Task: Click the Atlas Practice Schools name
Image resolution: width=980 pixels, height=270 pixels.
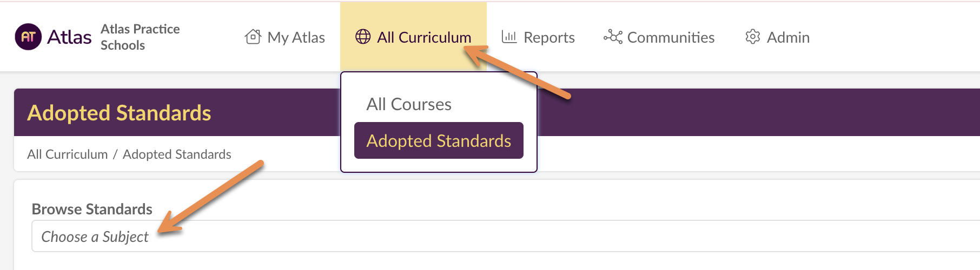Action: coord(140,37)
